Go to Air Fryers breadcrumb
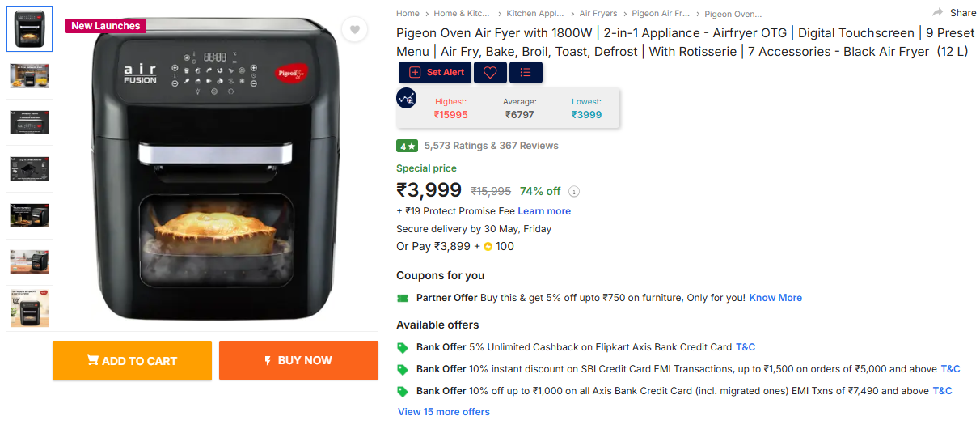The width and height of the screenshot is (980, 429). coord(598,14)
